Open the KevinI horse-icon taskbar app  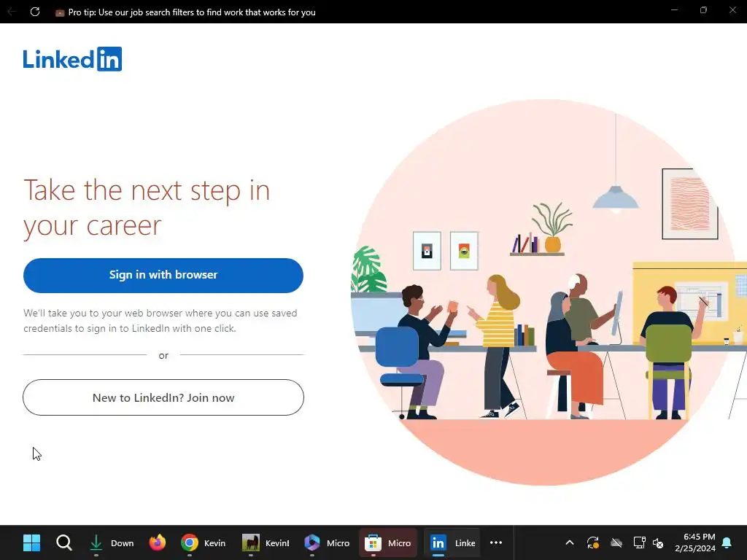point(266,542)
